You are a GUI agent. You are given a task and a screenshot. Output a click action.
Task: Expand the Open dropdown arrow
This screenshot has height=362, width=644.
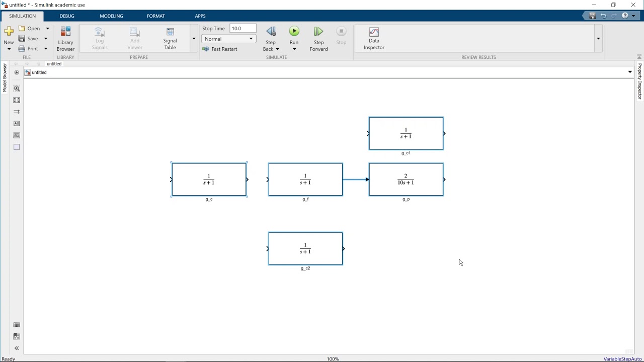[x=48, y=29]
